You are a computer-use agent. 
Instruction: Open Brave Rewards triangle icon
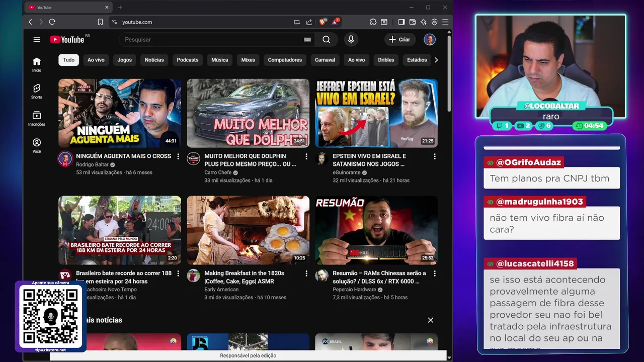335,22
